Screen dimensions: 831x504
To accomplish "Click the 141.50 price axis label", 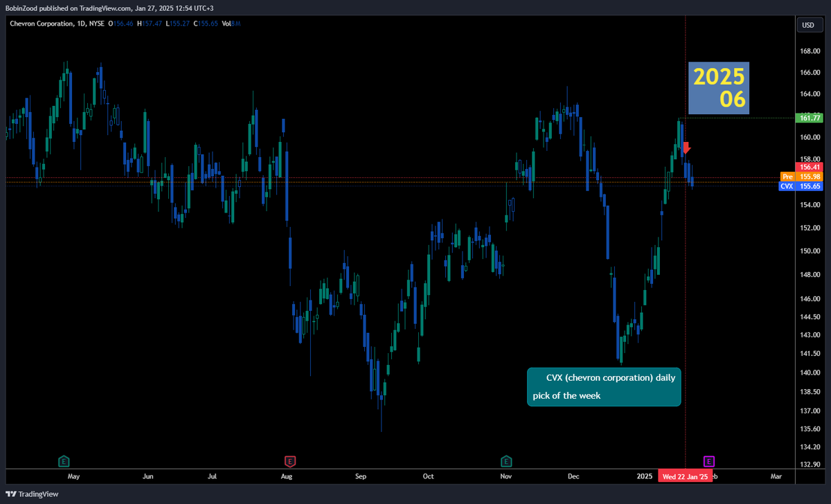I will (810, 354).
